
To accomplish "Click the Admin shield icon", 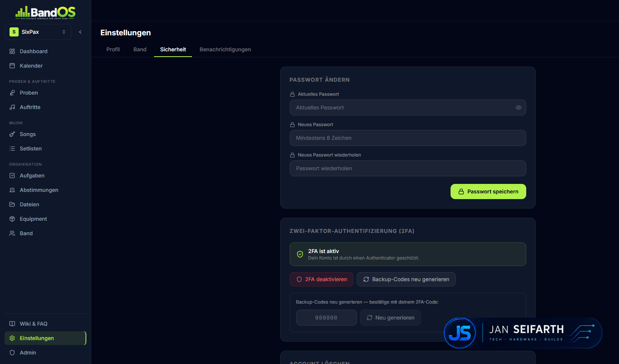I will pyautogui.click(x=12, y=353).
